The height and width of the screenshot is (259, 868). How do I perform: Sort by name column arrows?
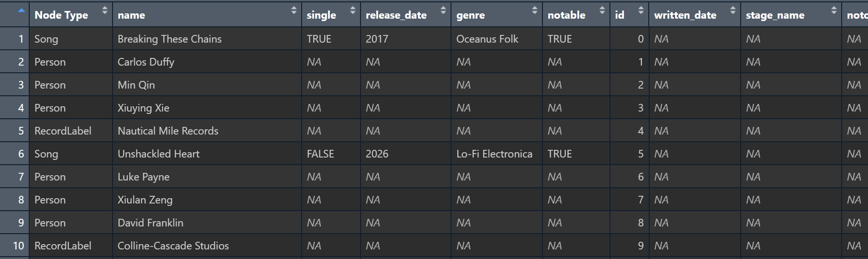(x=294, y=10)
